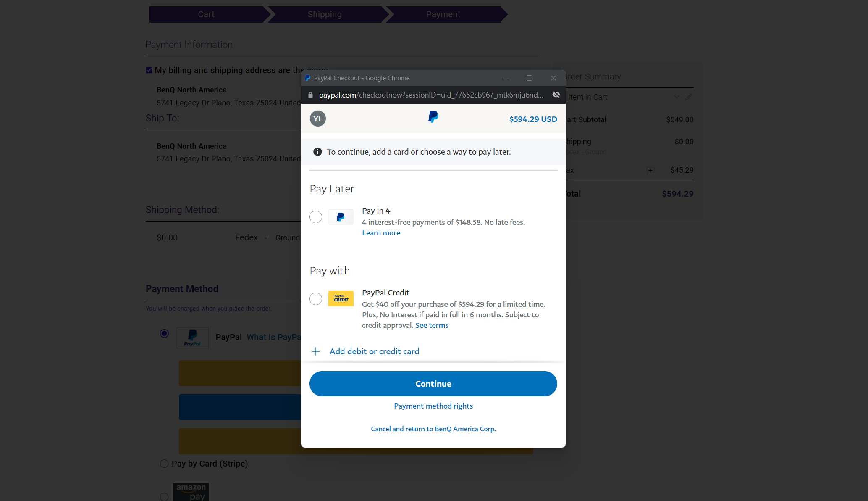
Task: Select the PayPal Credit radio button
Action: 316,299
